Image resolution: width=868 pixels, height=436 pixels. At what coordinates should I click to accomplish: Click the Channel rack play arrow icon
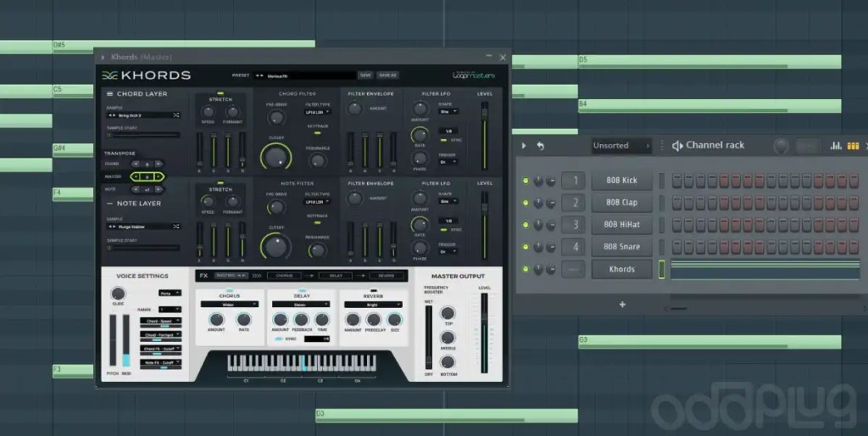click(524, 146)
